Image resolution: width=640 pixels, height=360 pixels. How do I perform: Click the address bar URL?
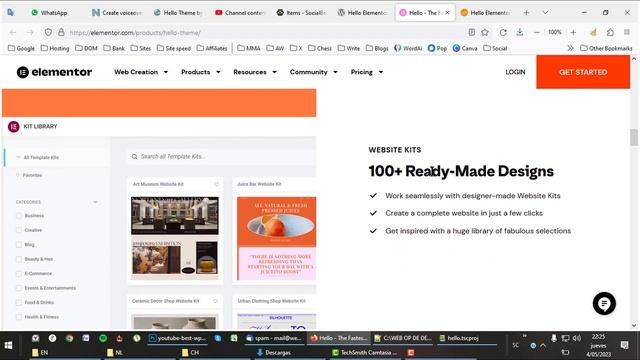coord(135,33)
